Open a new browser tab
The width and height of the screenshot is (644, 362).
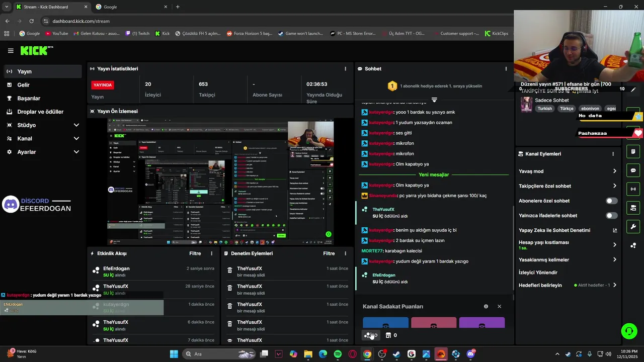[178, 7]
